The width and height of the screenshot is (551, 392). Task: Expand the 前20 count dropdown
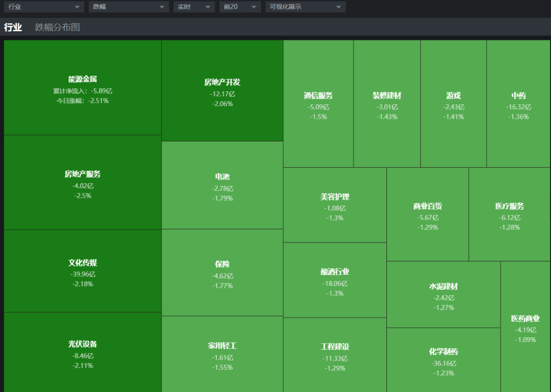tap(240, 7)
